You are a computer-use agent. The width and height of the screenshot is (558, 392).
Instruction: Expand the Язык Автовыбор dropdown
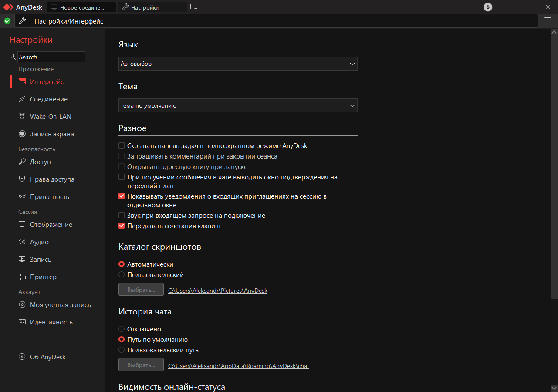(238, 64)
